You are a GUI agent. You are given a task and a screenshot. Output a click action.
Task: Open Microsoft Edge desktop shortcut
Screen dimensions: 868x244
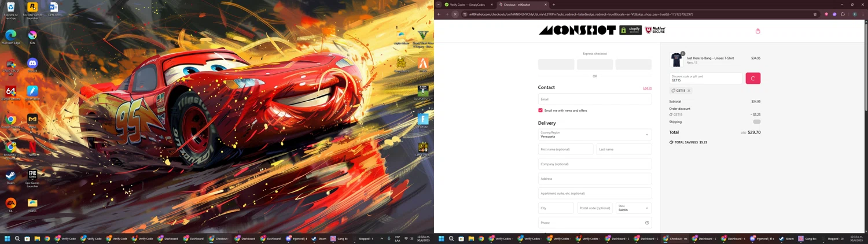[10, 37]
